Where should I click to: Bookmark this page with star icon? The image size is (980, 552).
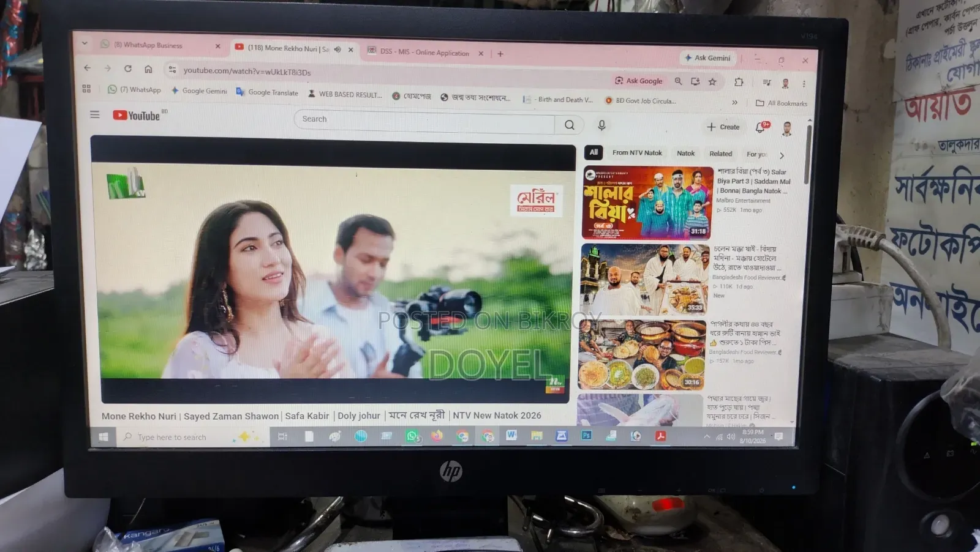712,81
